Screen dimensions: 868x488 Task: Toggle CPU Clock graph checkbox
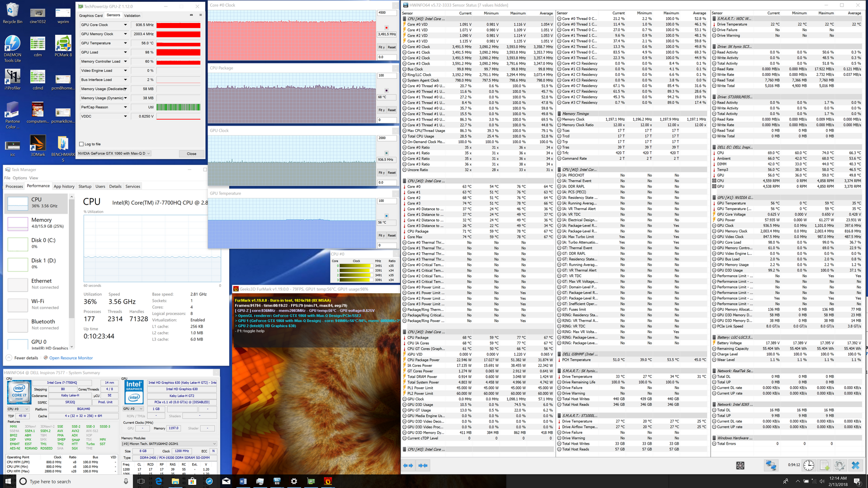click(387, 28)
